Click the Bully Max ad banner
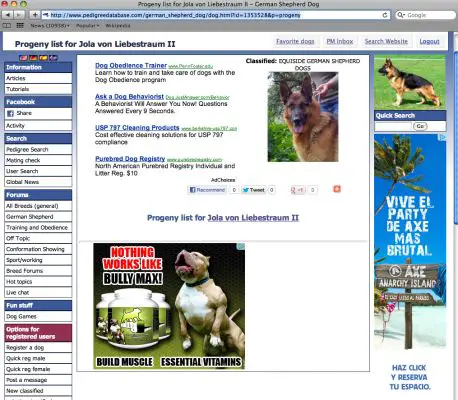Screen dimensions: 458x400 click(x=169, y=306)
